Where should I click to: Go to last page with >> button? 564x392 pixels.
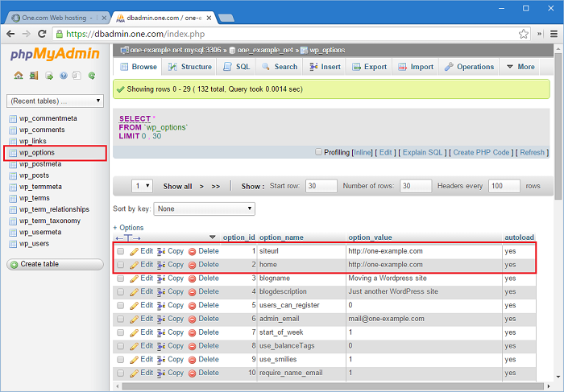(215, 187)
